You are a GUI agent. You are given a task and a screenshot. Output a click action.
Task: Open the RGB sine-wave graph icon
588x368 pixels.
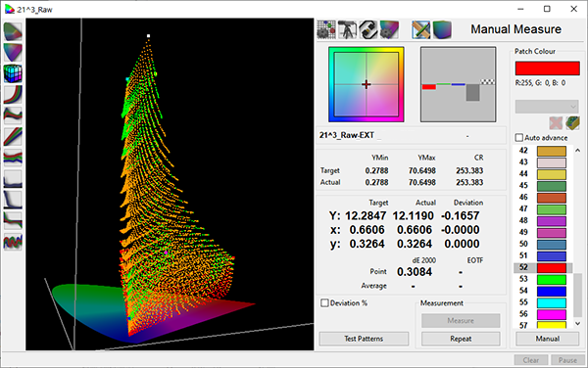13,242
